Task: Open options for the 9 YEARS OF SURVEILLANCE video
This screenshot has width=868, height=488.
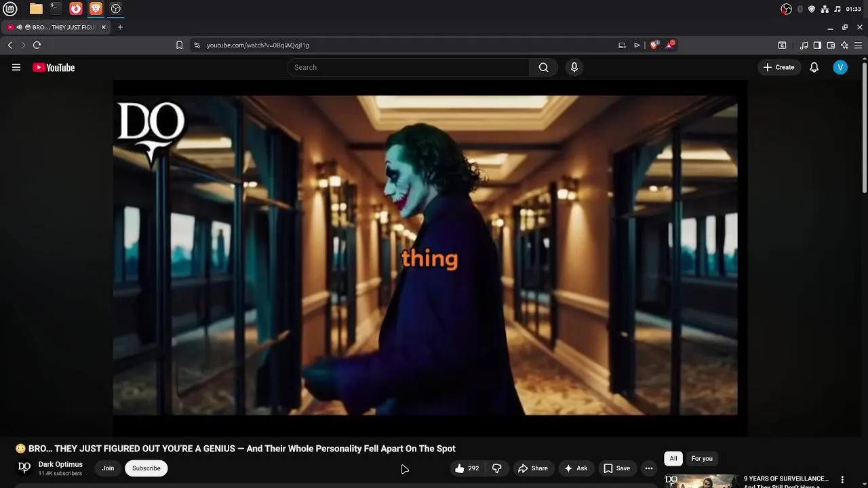Action: pos(842,480)
